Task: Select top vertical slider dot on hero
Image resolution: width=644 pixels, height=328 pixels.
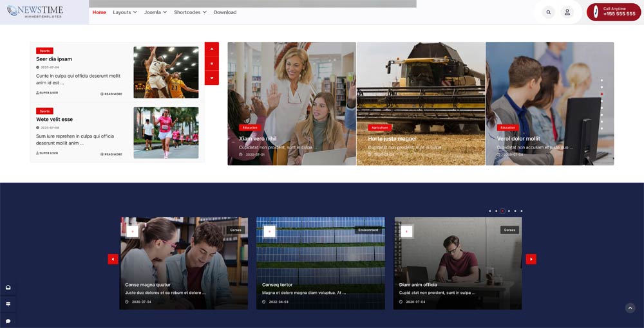Action: [x=601, y=80]
